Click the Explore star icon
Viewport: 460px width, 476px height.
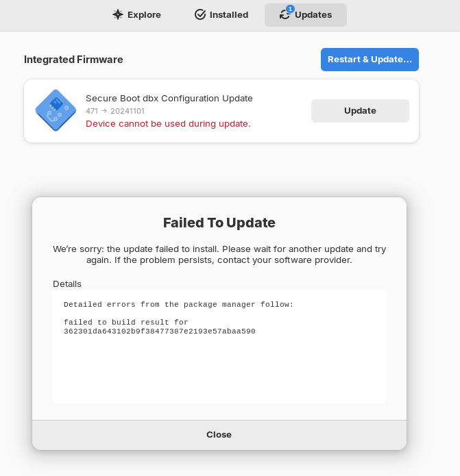tap(118, 14)
